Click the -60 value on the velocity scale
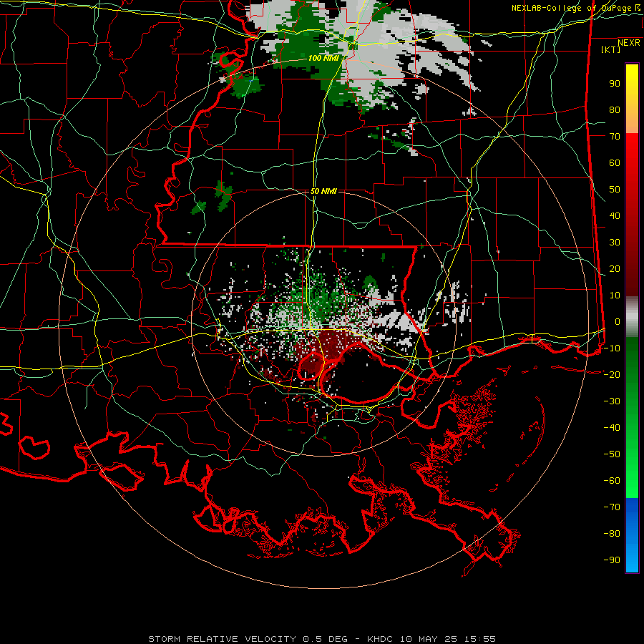Screen dimensions: 644x644 pyautogui.click(x=612, y=481)
